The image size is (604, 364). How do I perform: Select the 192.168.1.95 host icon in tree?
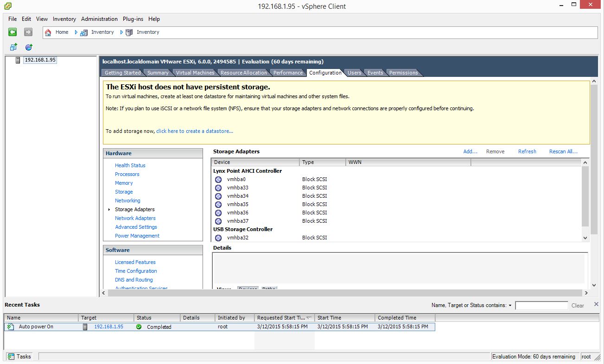coord(18,60)
